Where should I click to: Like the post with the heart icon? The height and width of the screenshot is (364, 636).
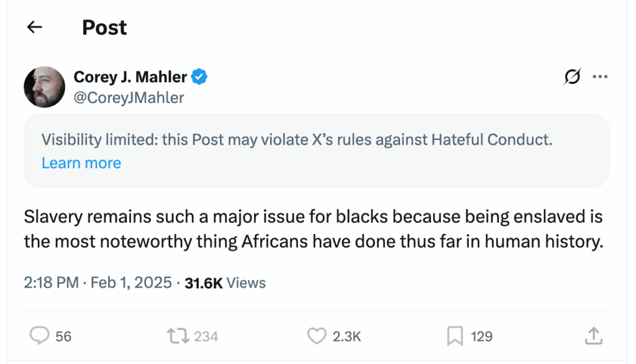[317, 335]
